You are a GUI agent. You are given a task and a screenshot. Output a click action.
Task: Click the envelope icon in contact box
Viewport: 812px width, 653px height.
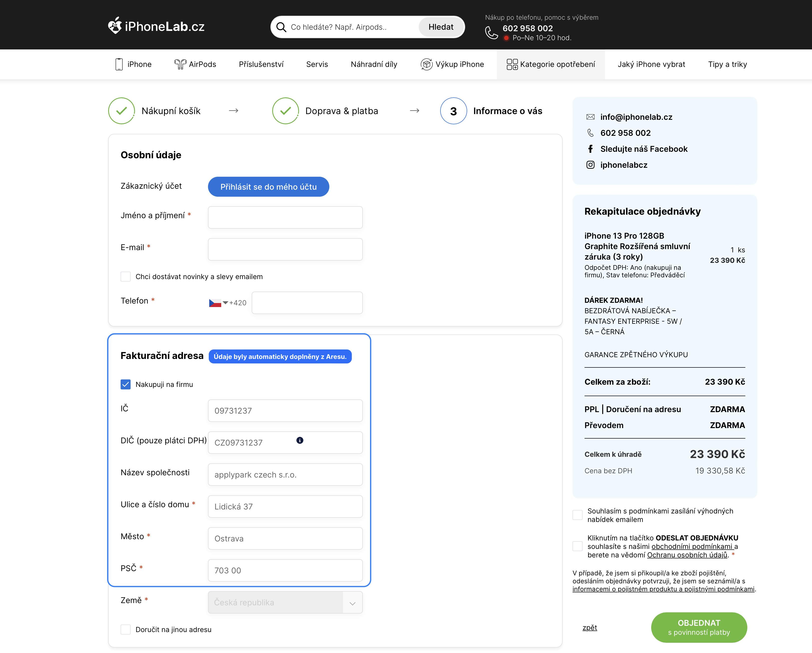590,117
